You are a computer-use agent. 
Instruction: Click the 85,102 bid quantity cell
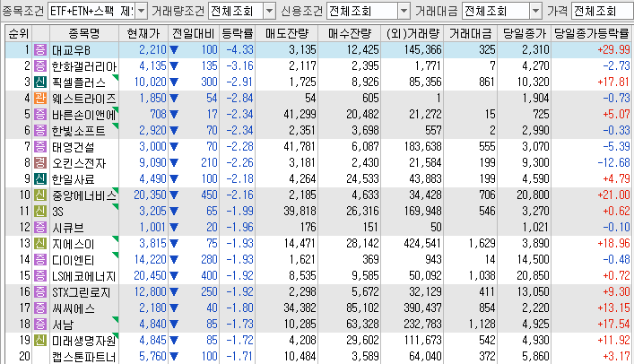(362, 308)
